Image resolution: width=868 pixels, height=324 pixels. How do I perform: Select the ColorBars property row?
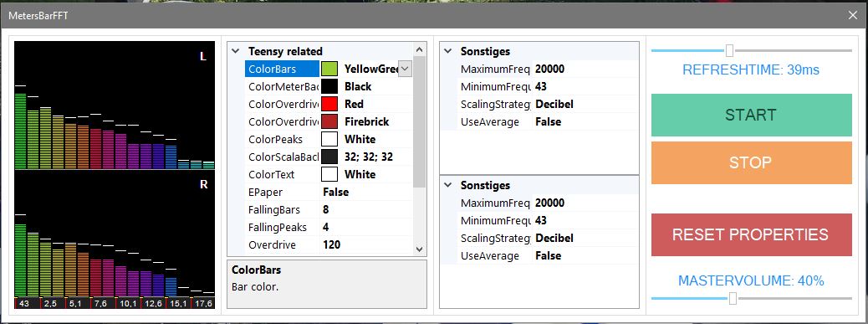329,69
